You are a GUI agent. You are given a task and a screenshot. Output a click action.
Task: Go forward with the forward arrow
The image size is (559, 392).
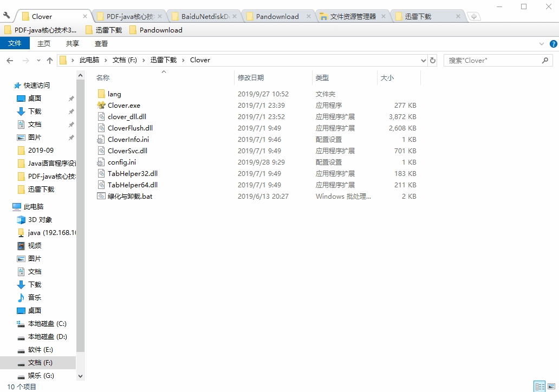(25, 61)
